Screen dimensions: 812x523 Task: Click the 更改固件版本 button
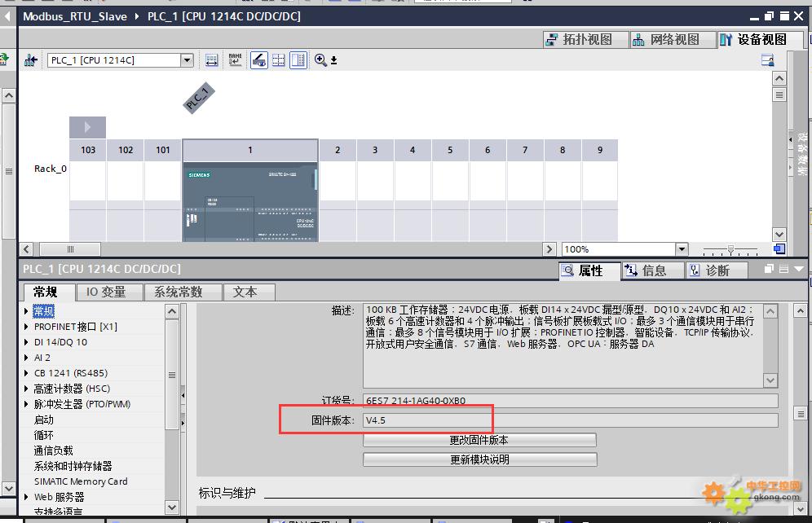[479, 440]
